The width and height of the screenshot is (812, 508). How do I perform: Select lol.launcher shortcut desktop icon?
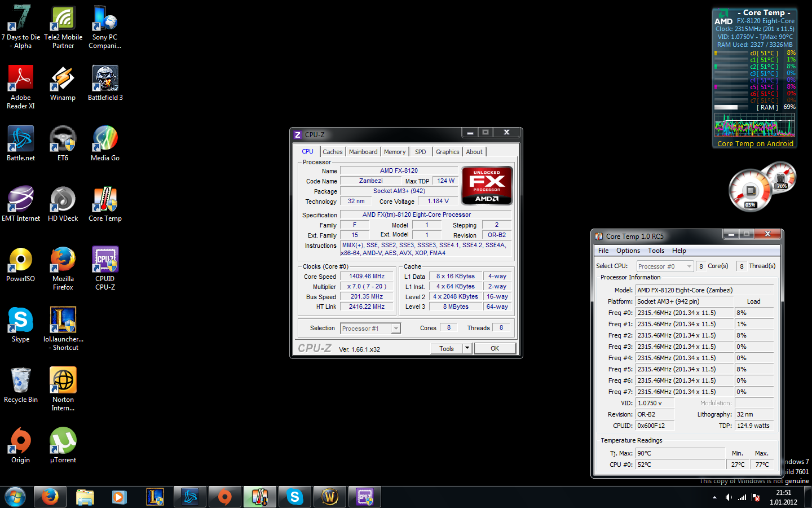pos(63,329)
